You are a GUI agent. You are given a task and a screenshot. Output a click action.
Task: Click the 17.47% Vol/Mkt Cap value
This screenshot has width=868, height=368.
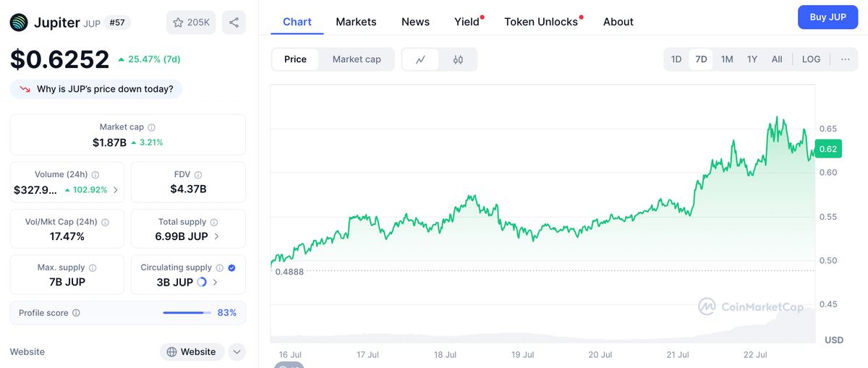67,236
